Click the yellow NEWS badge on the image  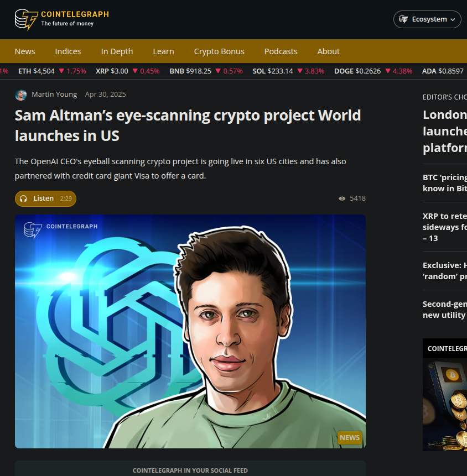point(349,437)
